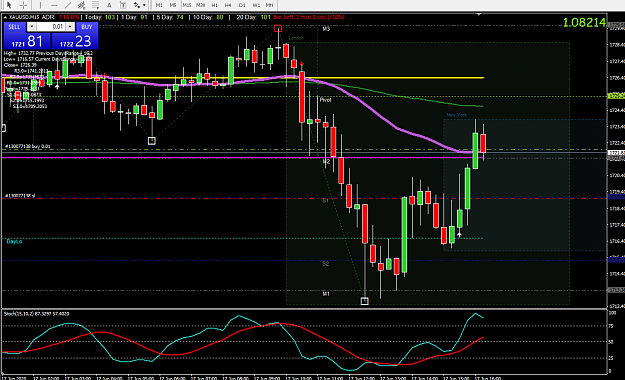This screenshot has width=625, height=380.
Task: Switch to H4 timeframe
Action: coord(228,5)
